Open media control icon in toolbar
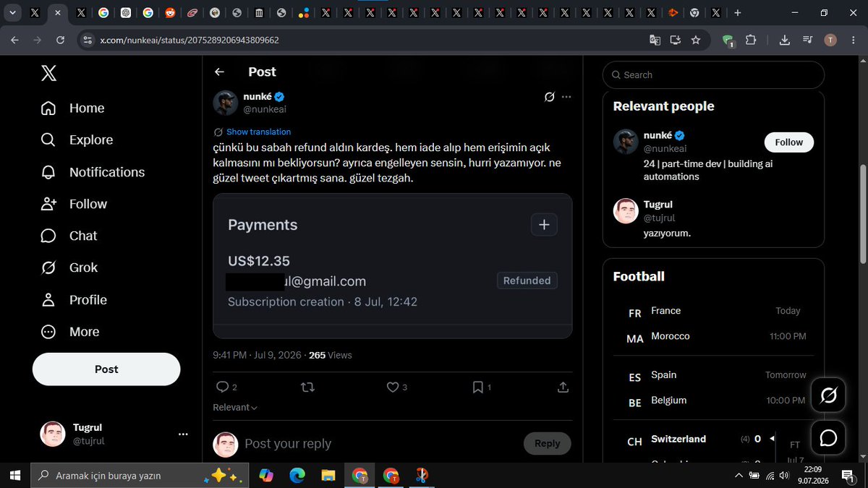The width and height of the screenshot is (868, 488). pos(807,40)
